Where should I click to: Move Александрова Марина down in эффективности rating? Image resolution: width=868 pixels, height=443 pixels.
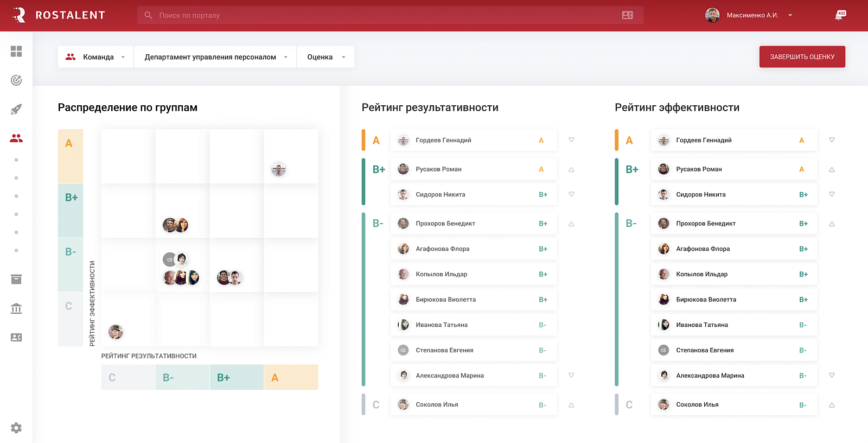click(x=832, y=375)
